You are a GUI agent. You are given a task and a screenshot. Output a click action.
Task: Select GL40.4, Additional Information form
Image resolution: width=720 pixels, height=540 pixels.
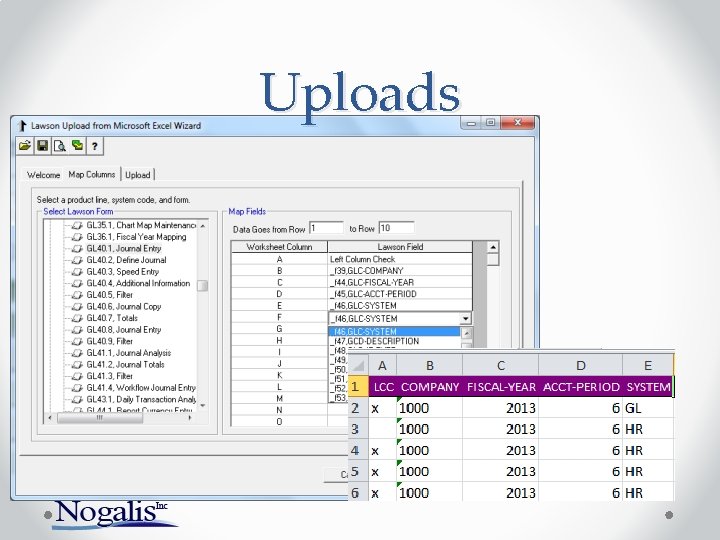[138, 283]
